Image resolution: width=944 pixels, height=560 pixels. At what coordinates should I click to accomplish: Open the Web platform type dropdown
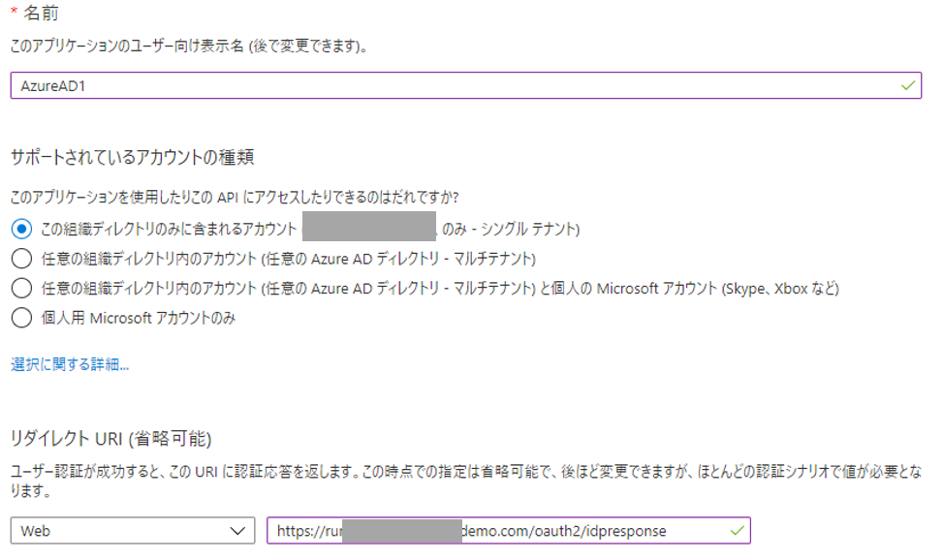click(133, 531)
